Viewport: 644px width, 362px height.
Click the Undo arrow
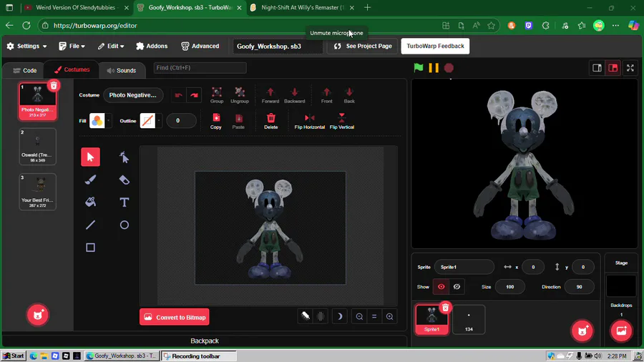click(178, 95)
